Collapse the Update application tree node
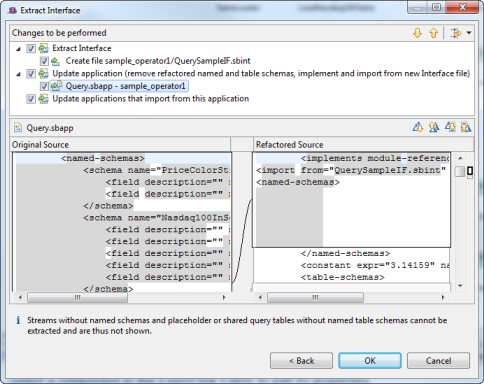Screen dimensions: 484x384 (18, 74)
